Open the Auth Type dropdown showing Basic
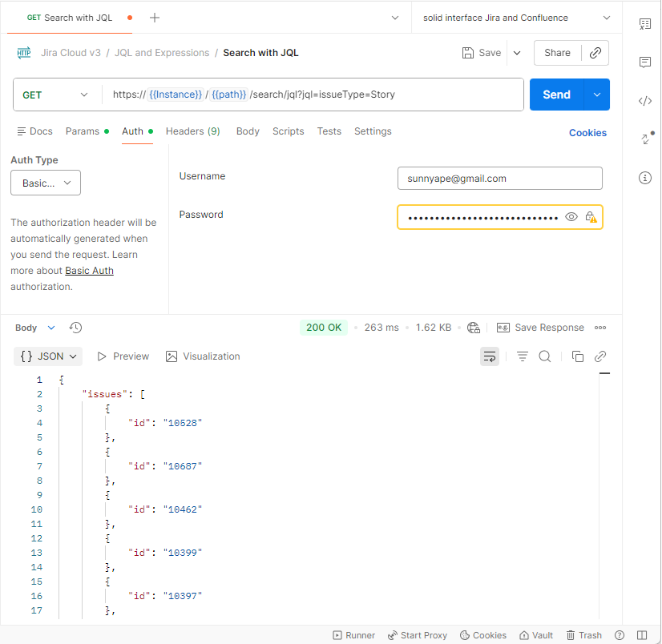 coord(45,183)
